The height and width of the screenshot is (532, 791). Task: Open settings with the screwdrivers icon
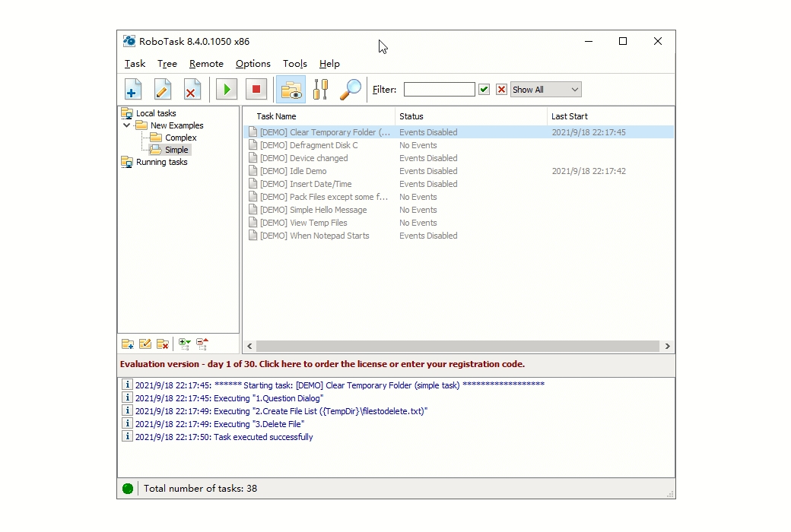[x=321, y=90]
